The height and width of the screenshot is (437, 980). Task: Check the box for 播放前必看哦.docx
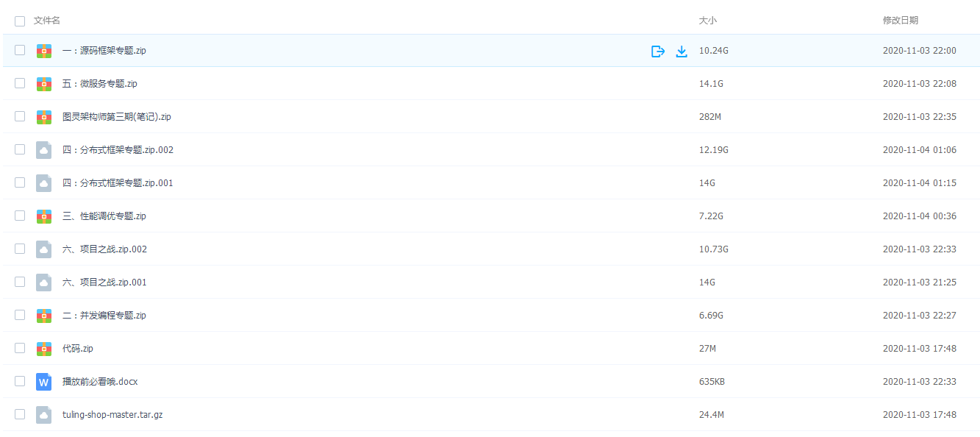point(20,381)
